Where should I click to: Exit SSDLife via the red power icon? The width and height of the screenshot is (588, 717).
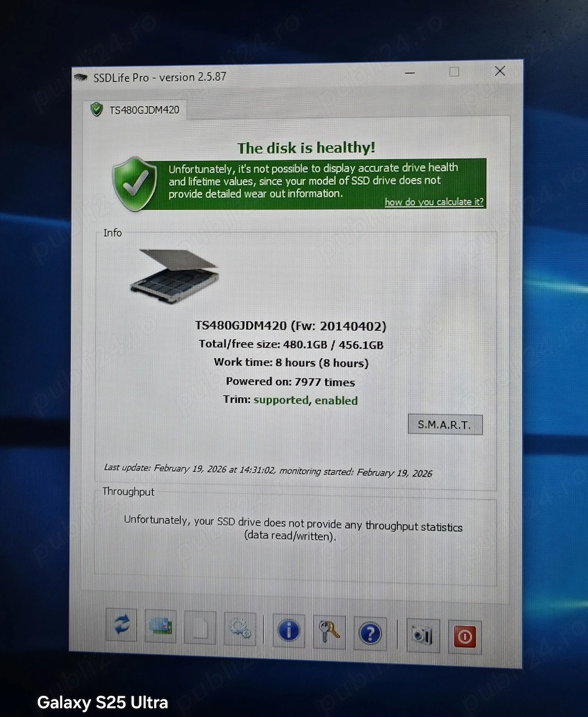tap(465, 636)
